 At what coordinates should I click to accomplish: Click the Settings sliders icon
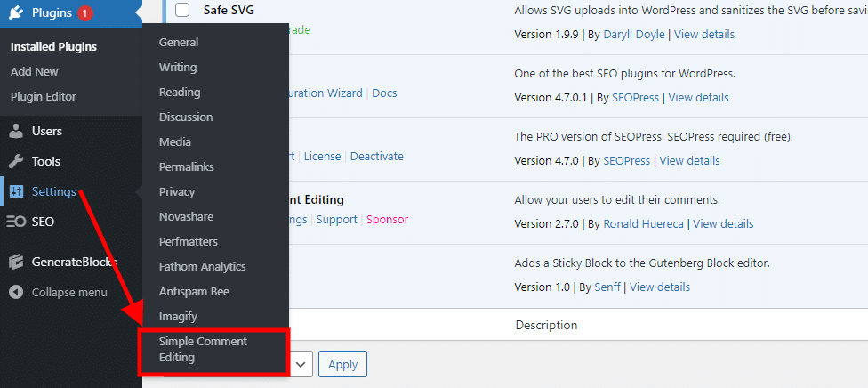[16, 192]
